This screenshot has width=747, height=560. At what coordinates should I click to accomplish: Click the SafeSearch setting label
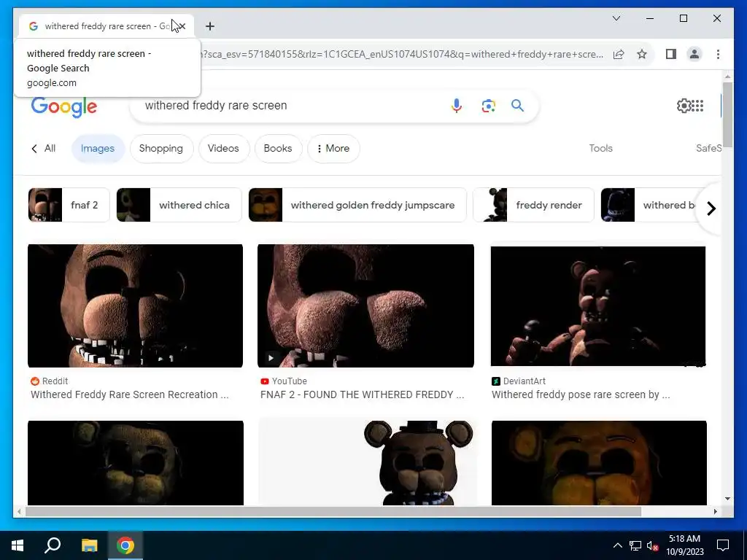708,148
